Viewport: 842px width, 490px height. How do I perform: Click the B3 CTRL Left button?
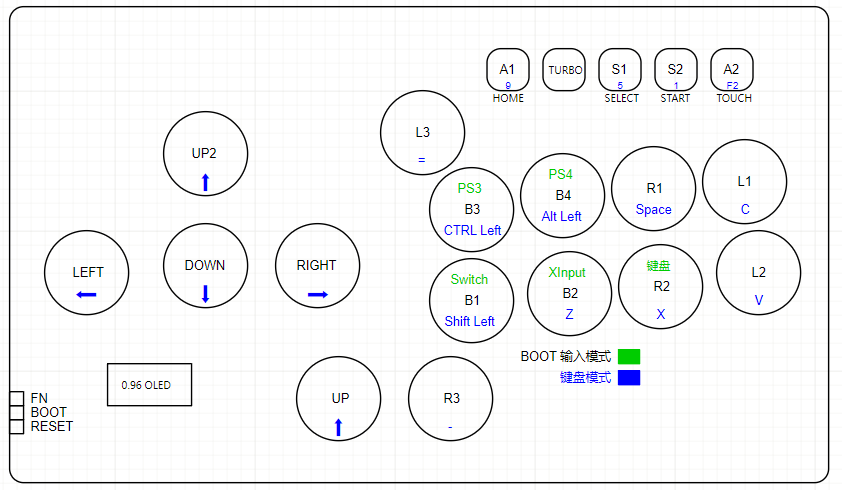471,210
